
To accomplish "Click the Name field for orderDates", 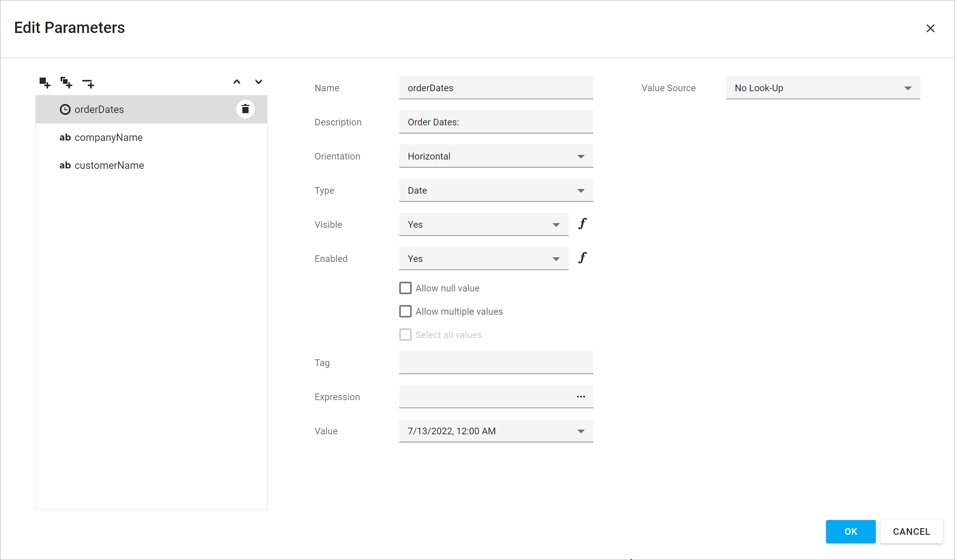I will [x=496, y=88].
